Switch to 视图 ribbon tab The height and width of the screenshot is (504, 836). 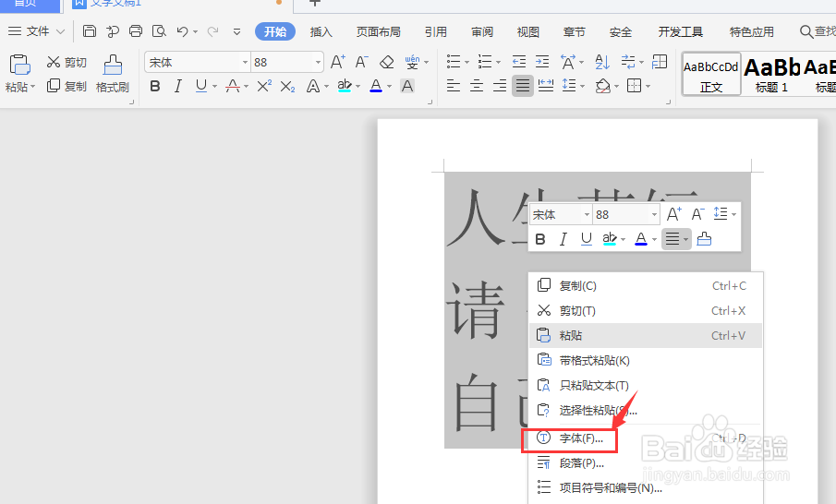tap(527, 32)
